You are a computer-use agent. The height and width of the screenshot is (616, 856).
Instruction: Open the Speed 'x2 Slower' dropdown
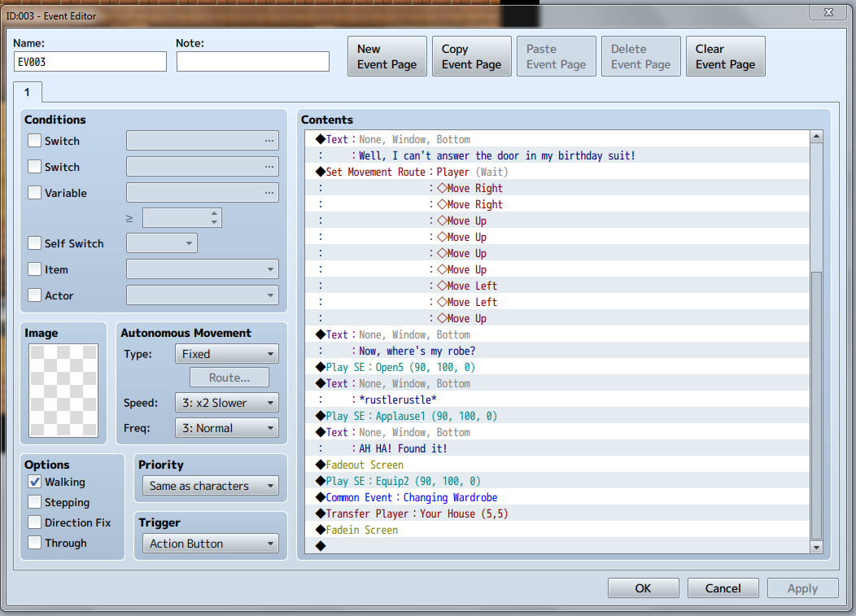[x=226, y=403]
